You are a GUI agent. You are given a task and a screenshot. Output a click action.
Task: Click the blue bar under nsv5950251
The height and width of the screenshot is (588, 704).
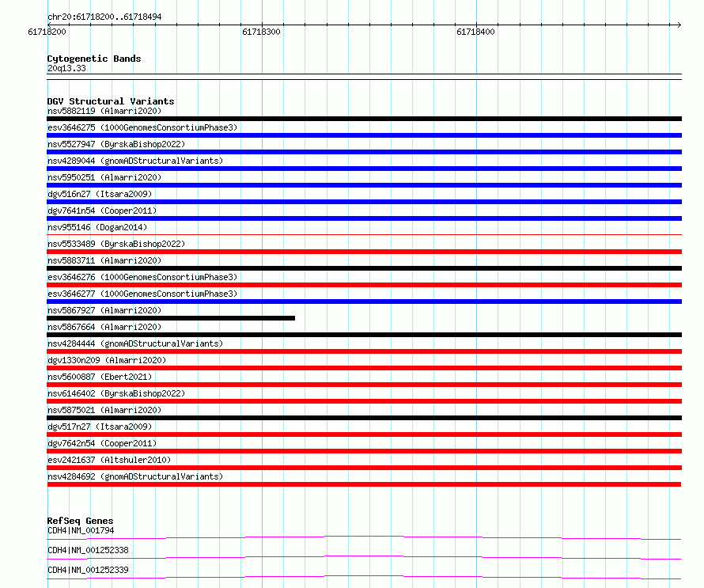[x=364, y=185]
